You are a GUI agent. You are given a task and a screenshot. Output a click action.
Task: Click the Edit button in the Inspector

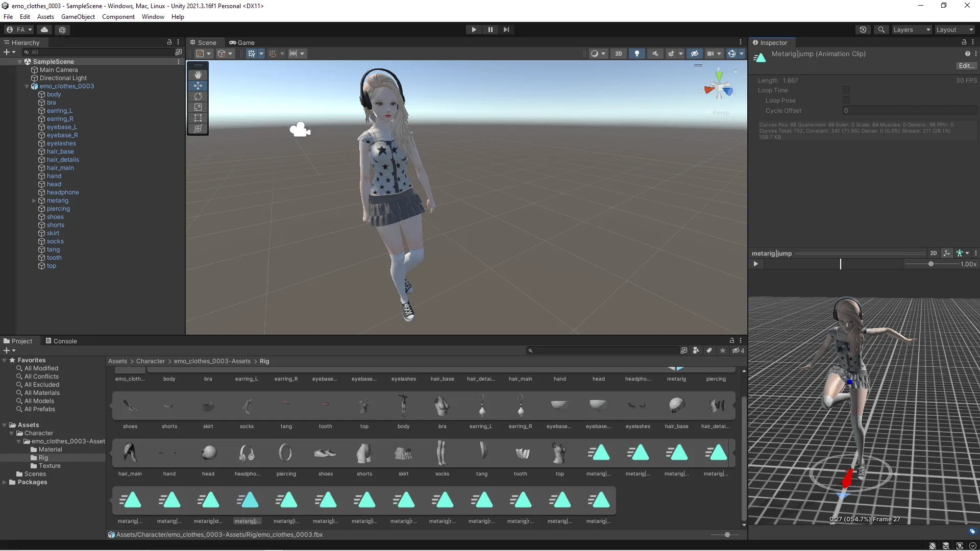[x=966, y=65]
